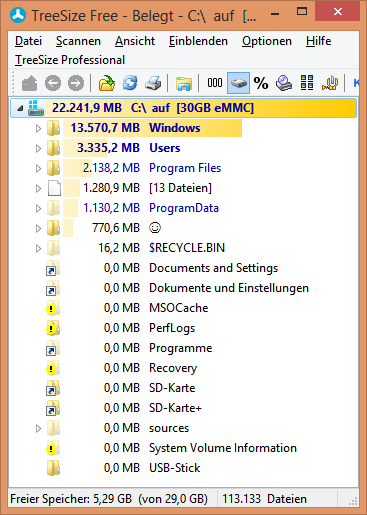The image size is (367, 515).
Task: Expand the [13 Dateien] entry
Action: point(38,188)
